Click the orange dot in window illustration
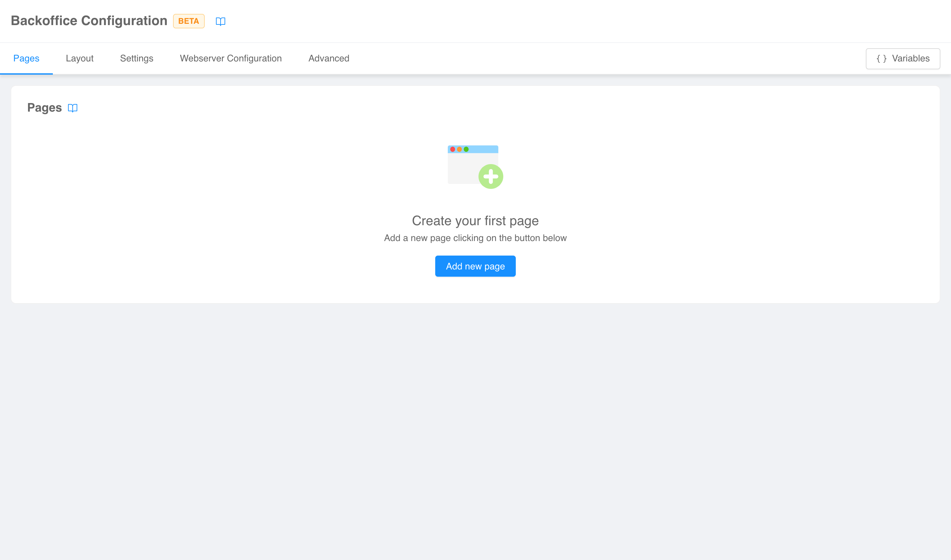 pyautogui.click(x=459, y=150)
